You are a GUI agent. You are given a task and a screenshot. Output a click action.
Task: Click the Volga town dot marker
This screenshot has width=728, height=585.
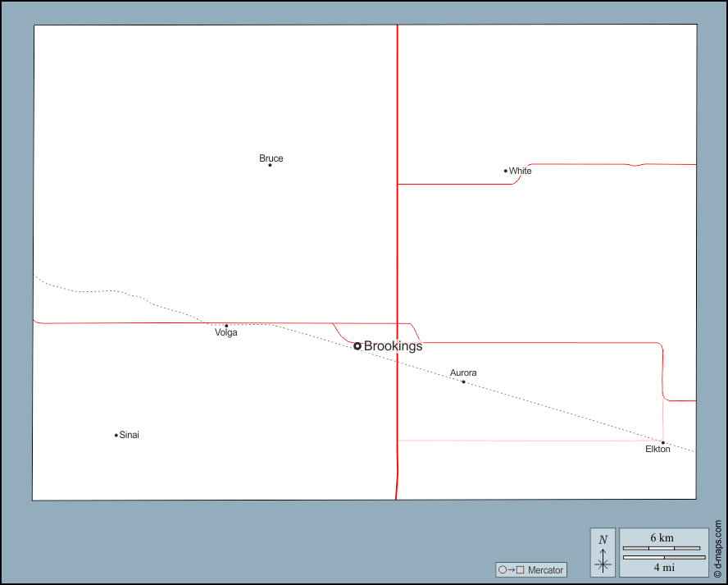pos(226,326)
